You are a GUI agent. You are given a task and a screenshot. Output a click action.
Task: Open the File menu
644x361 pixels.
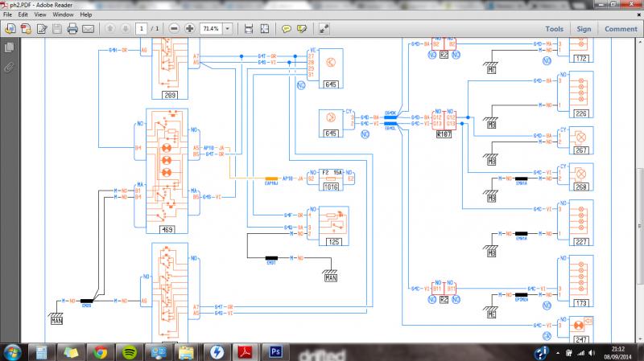click(8, 14)
